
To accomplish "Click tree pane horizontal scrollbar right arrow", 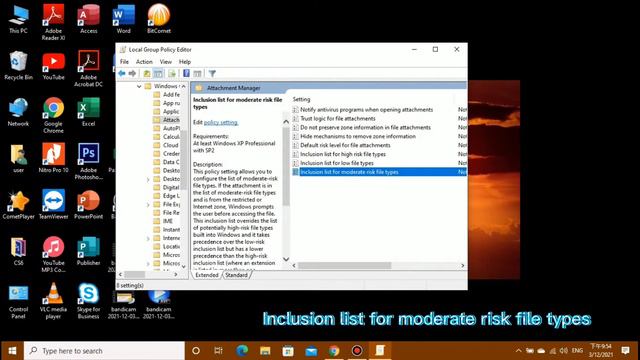I will [x=176, y=275].
